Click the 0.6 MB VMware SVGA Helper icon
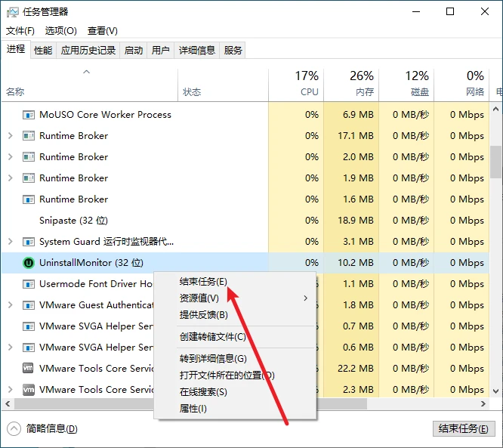Screen dimensions: 503x448 [29, 348]
